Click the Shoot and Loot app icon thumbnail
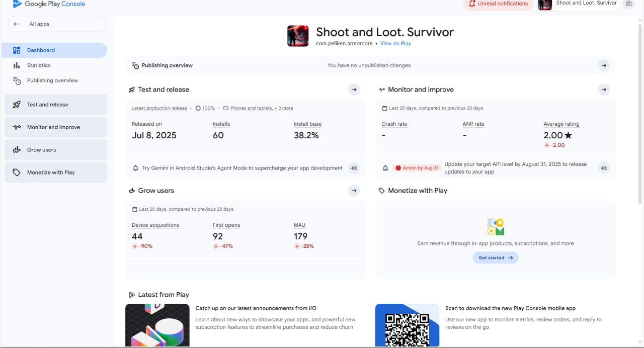644x348 pixels. pos(298,35)
